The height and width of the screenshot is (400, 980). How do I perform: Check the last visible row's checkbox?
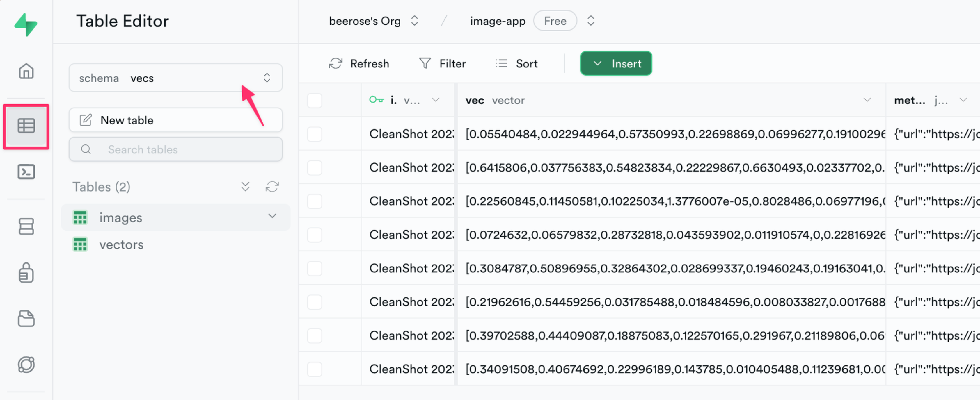pyautogui.click(x=314, y=369)
